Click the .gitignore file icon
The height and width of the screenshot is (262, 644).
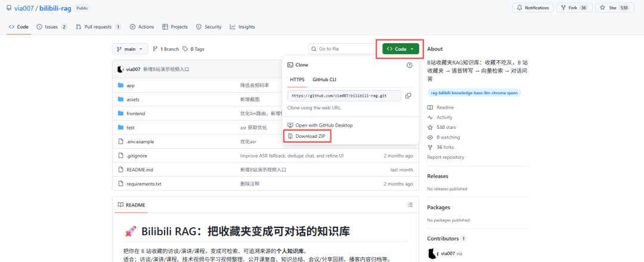coord(120,156)
